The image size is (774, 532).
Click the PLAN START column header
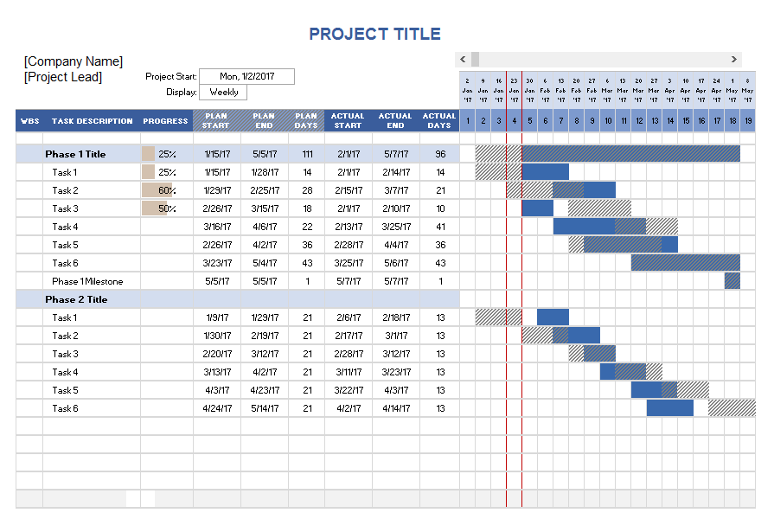[x=215, y=121]
